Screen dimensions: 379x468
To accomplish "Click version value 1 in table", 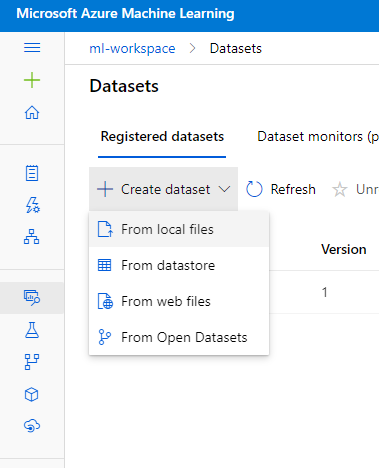I will tap(325, 292).
